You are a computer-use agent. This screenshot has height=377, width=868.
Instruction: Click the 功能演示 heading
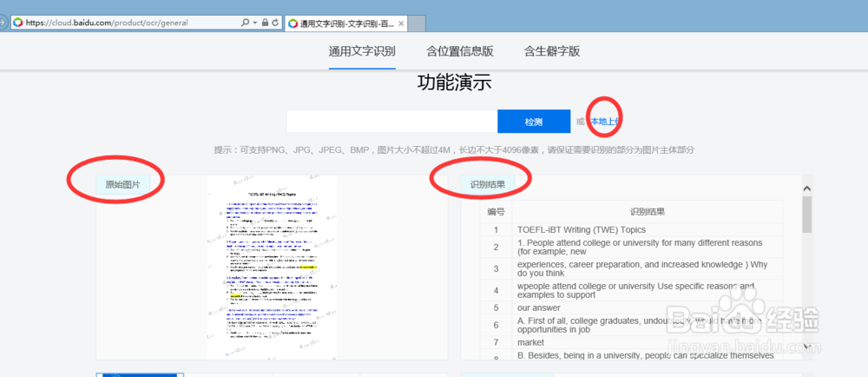tap(455, 83)
